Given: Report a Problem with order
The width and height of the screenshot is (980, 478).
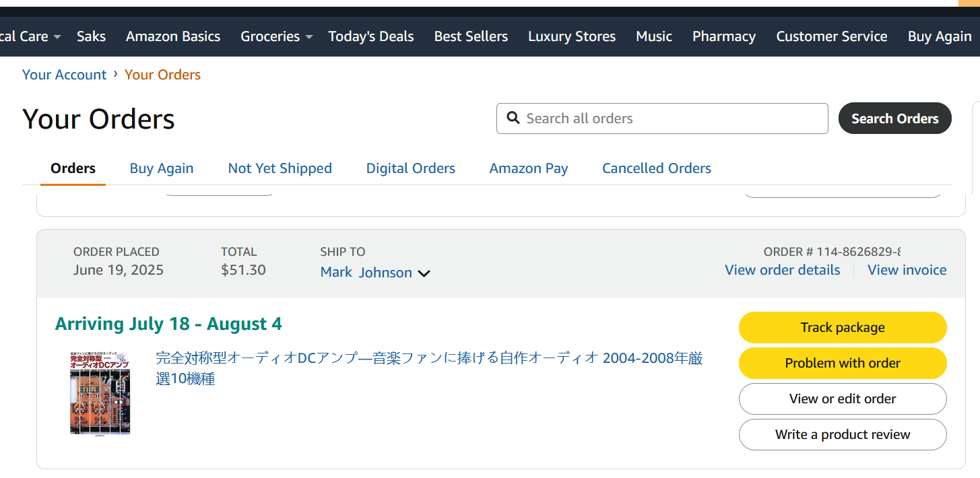Looking at the screenshot, I should click(843, 363).
